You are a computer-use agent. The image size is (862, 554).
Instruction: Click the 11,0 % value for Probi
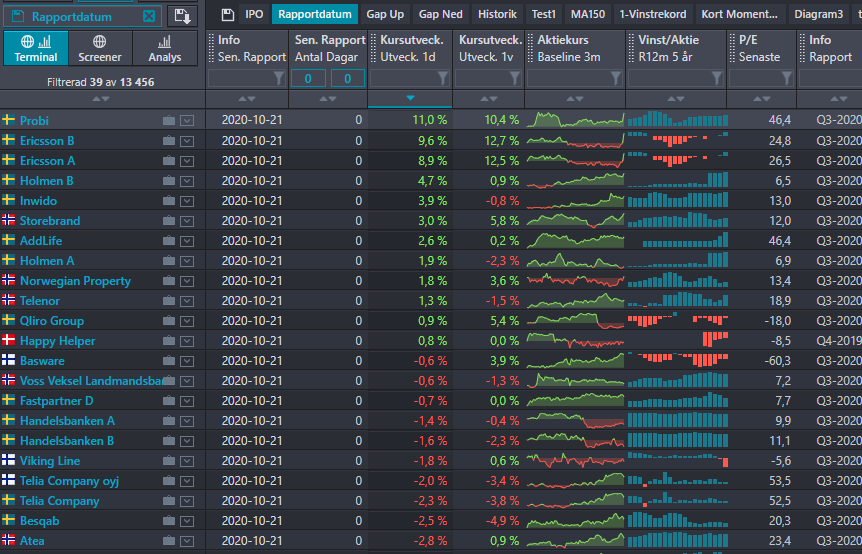pyautogui.click(x=429, y=120)
